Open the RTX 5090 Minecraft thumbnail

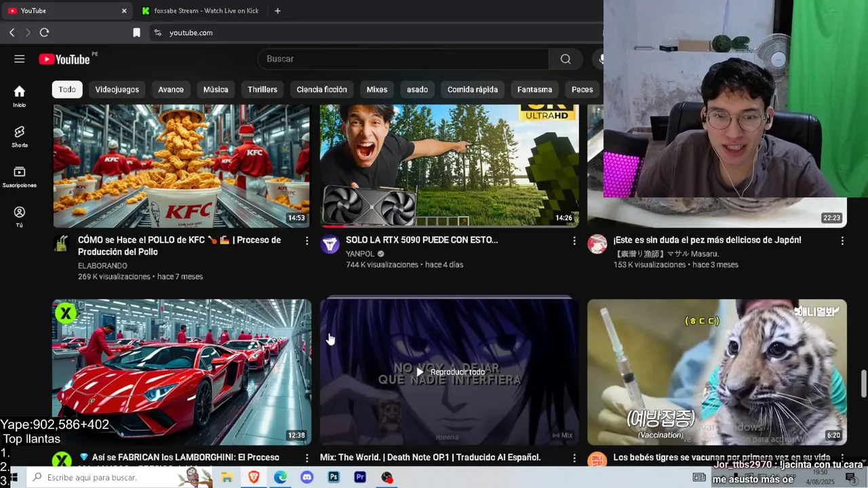450,165
